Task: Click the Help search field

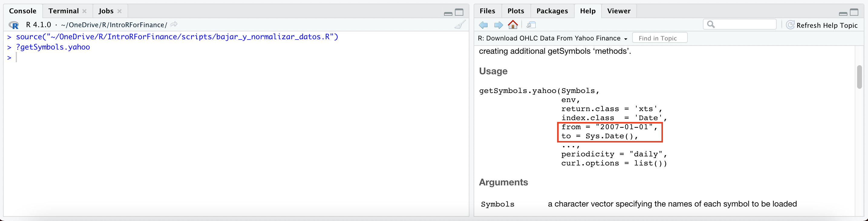Action: [x=740, y=24]
